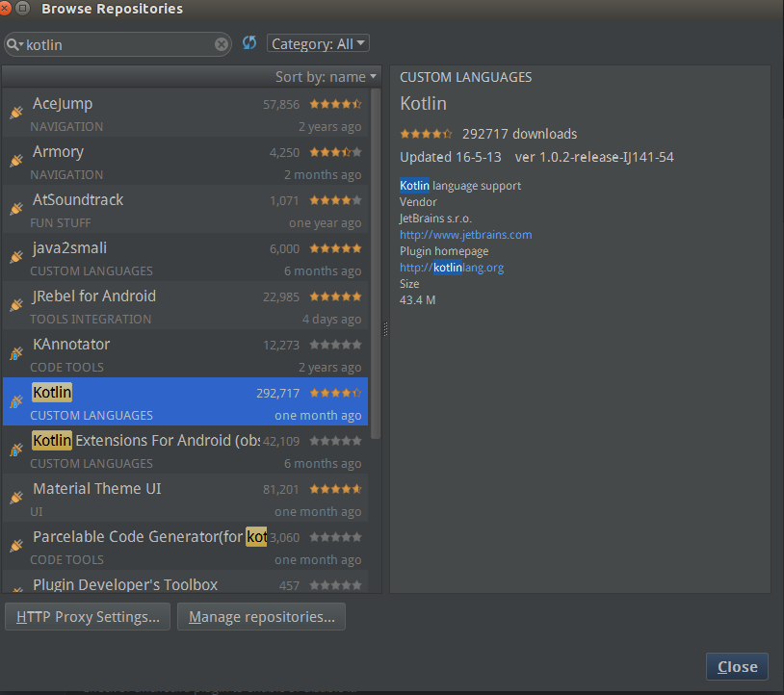Click the Manage repositories button

point(261,617)
